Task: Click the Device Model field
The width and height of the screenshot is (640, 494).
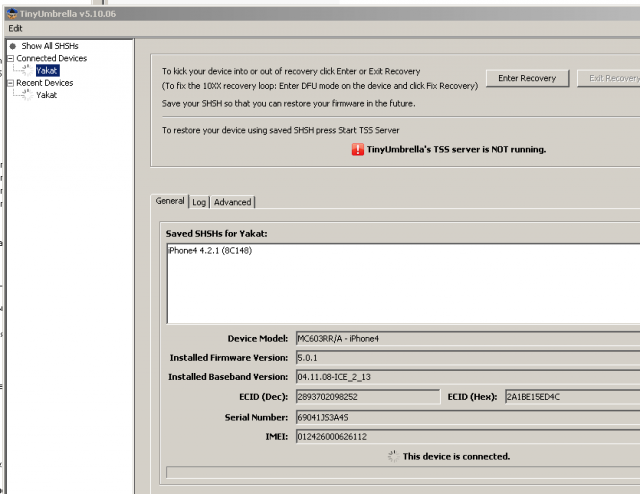Action: tap(468, 338)
